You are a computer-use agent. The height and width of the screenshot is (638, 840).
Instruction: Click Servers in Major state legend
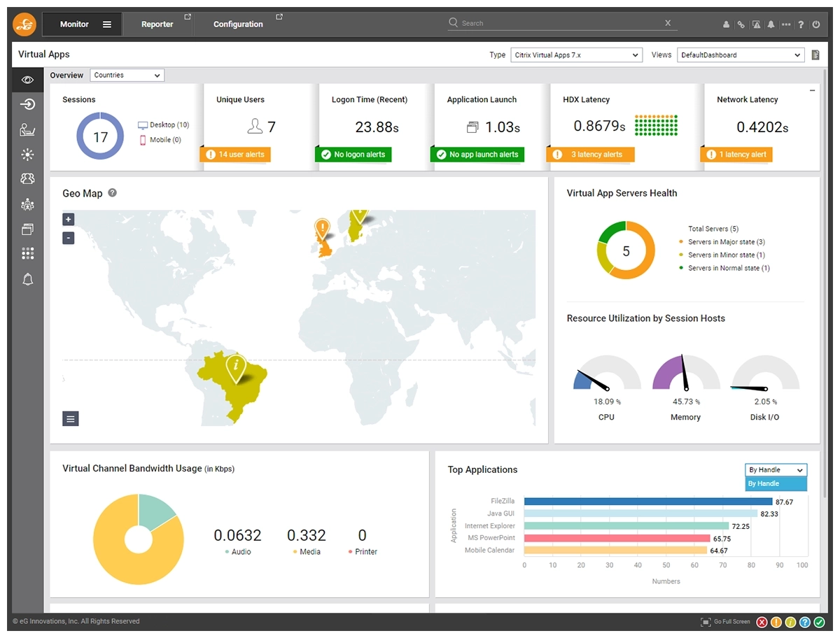[x=722, y=242]
